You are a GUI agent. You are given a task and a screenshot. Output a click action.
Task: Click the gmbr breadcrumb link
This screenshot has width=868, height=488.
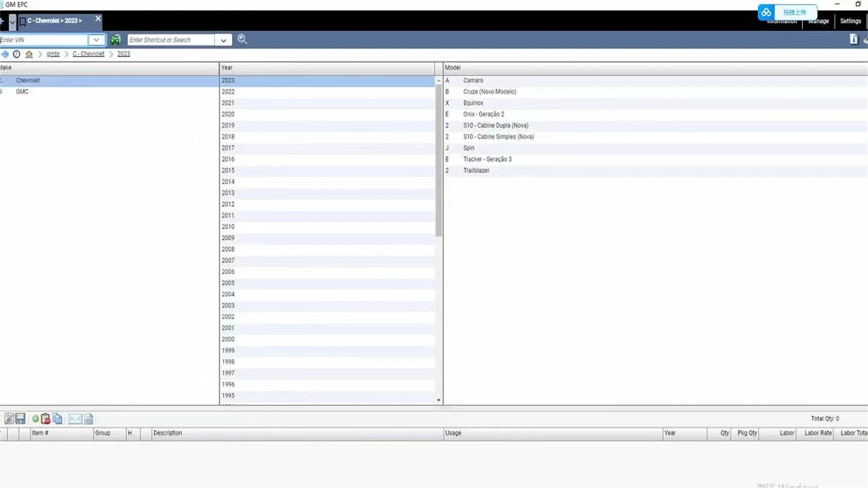(53, 54)
